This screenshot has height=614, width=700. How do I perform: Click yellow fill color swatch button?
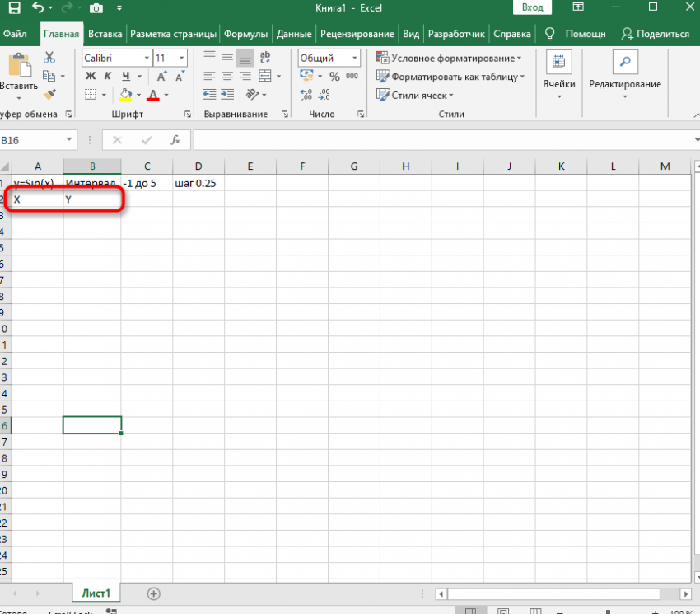(125, 94)
